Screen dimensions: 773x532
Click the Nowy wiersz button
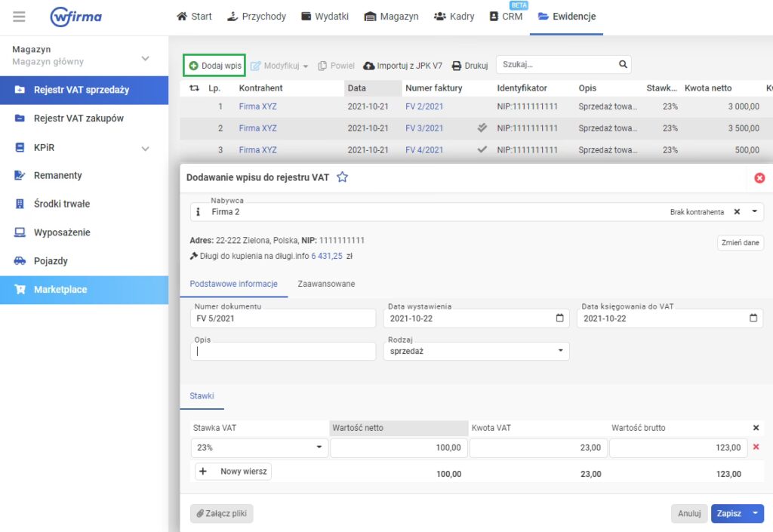[233, 472]
